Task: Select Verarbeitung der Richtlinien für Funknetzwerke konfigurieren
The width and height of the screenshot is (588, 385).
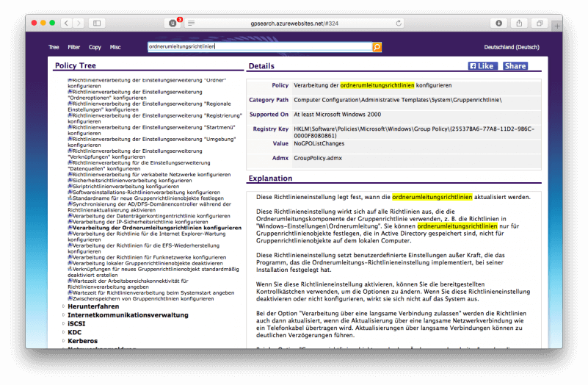Action: (x=147, y=257)
